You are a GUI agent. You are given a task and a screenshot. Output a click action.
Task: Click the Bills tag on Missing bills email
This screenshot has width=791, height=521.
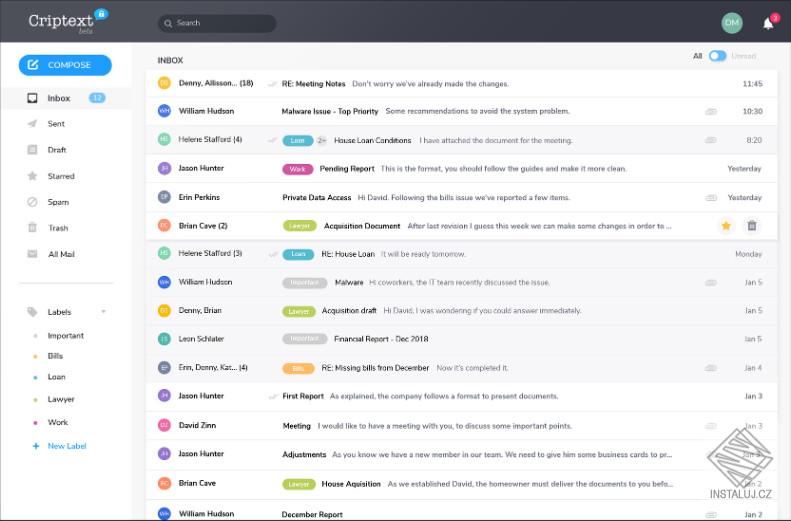pos(298,368)
